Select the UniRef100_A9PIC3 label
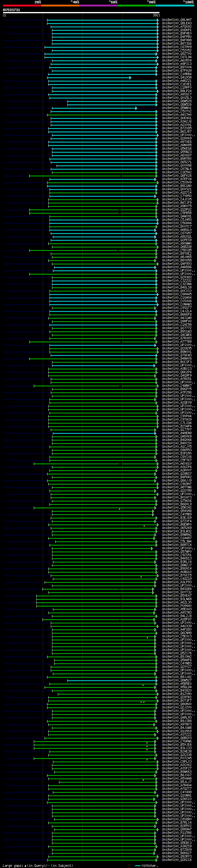 [x=177, y=64]
